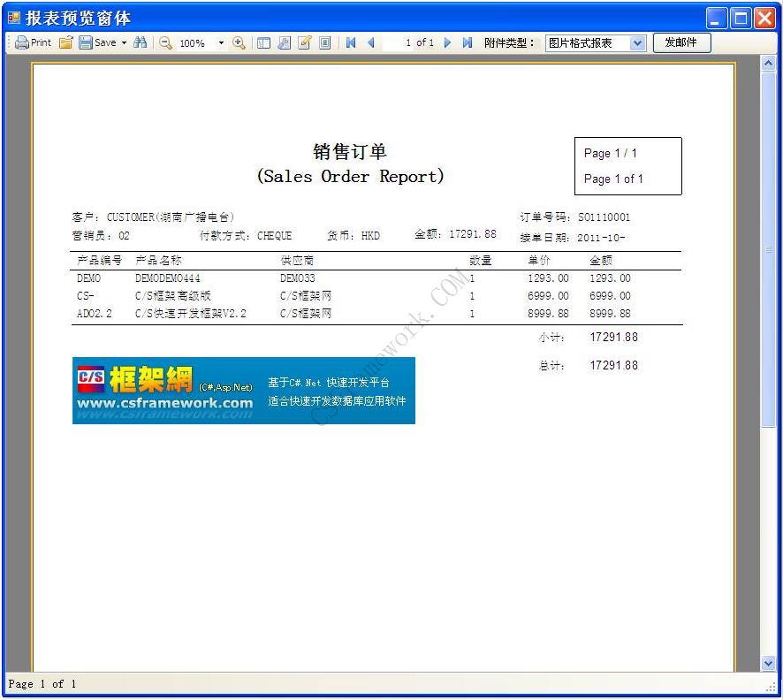This screenshot has width=783, height=700.
Task: Zoom in on the report preview
Action: (x=239, y=42)
